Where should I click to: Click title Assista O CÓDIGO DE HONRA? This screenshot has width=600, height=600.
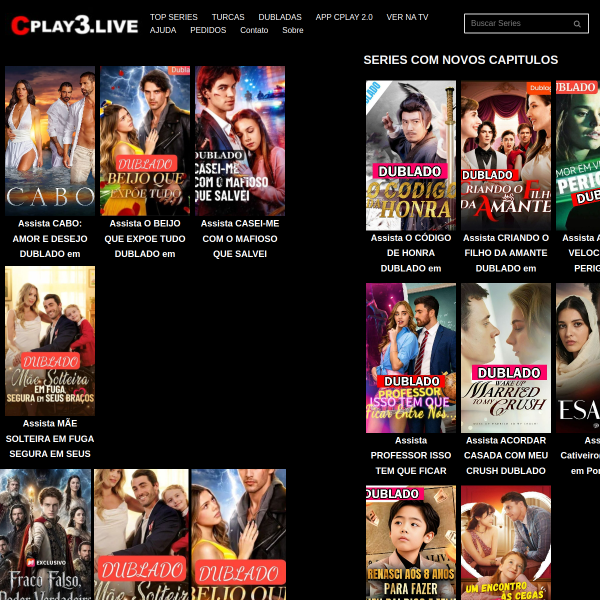(411, 253)
